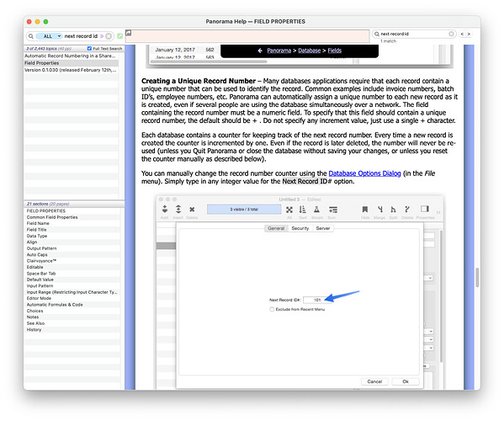Click the Properties panel icon
This screenshot has width=504, height=421.
click(x=425, y=209)
